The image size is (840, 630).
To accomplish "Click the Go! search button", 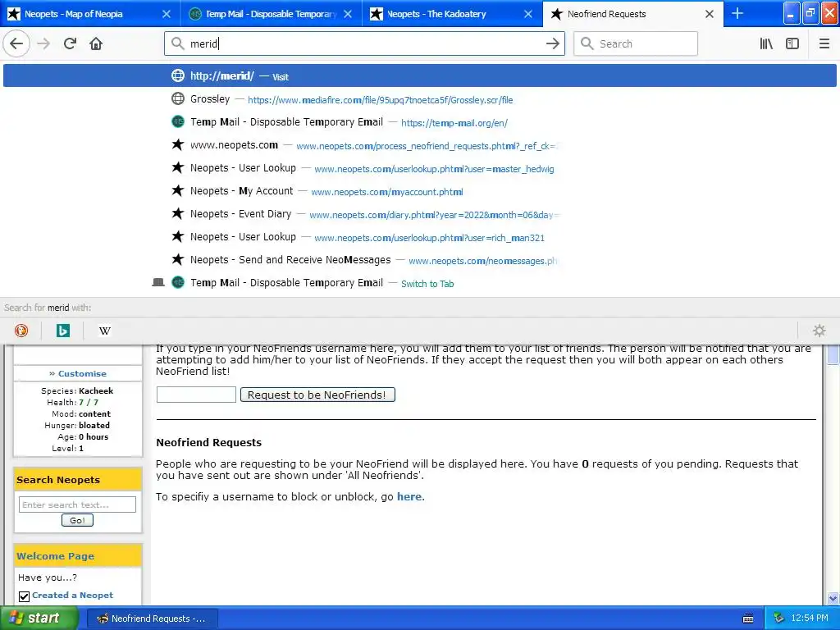I will [78, 520].
